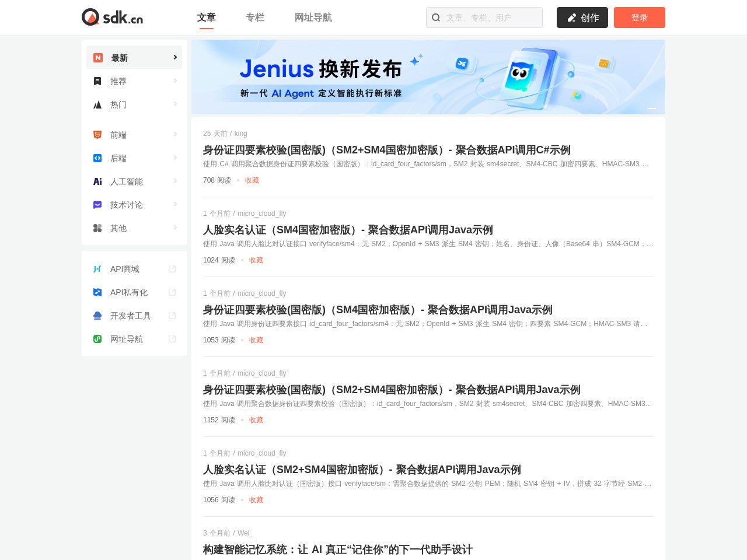Click author king on first article
This screenshot has width=747, height=560.
coord(240,134)
